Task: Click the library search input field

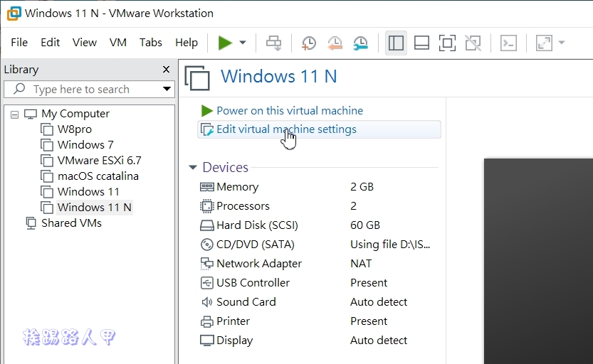Action: 89,89
